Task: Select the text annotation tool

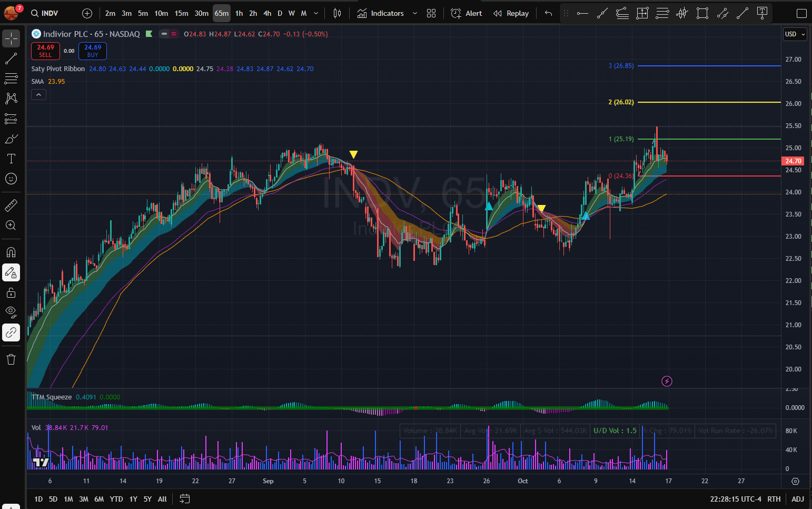Action: tap(11, 159)
